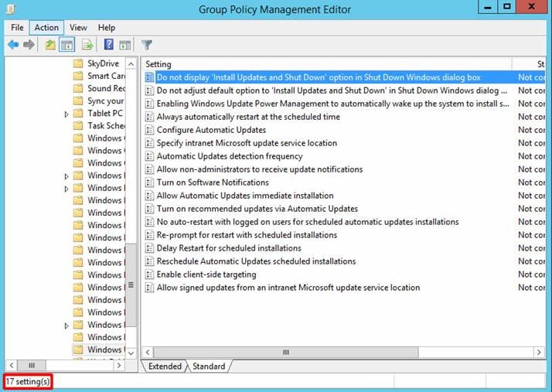Open the Action menu

[46, 28]
